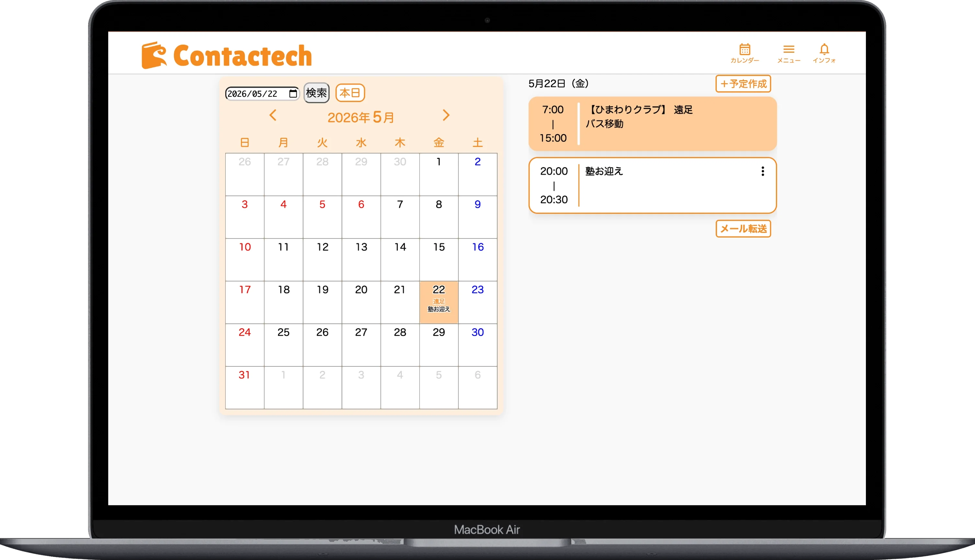The height and width of the screenshot is (560, 975).
Task: Click the 検索 search button
Action: coord(316,93)
